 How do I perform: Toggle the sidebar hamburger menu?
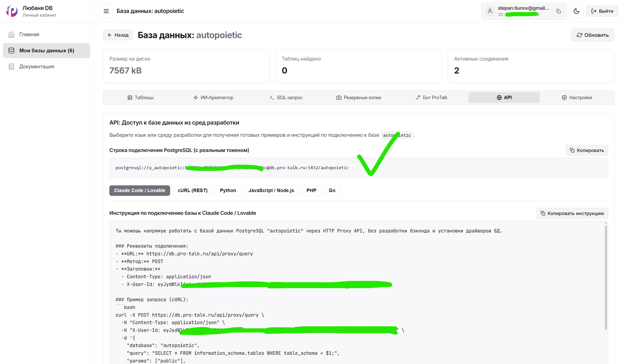coord(106,11)
